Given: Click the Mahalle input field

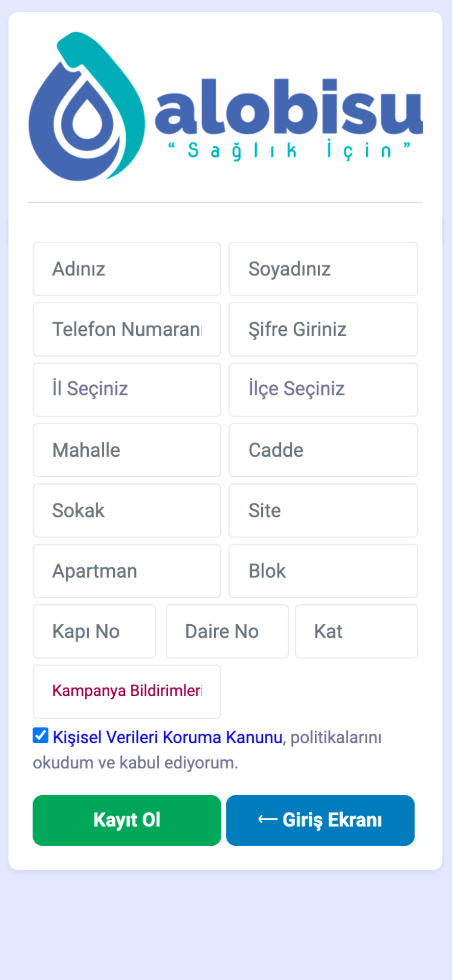Looking at the screenshot, I should (126, 450).
